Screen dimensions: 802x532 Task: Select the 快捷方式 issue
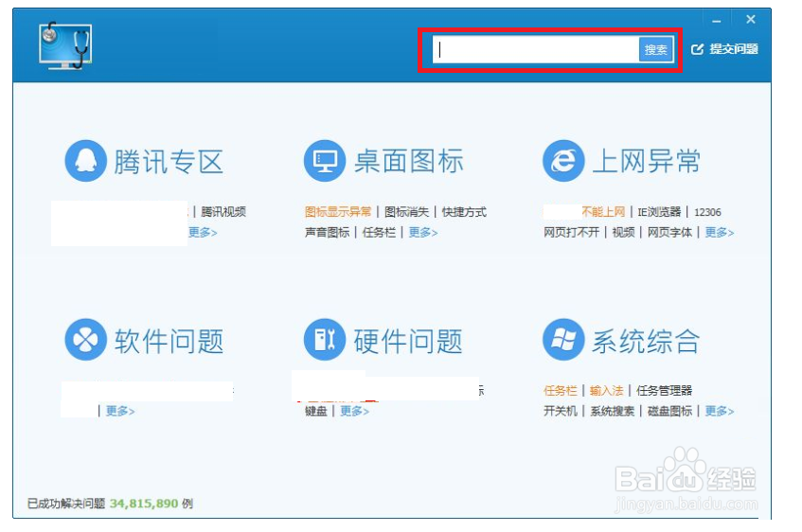tap(464, 212)
